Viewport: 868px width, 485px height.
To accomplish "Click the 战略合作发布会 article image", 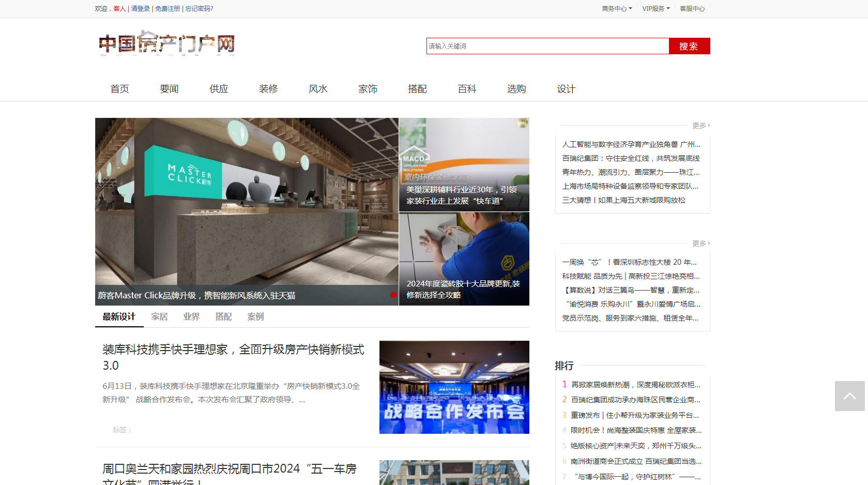I will click(x=454, y=387).
